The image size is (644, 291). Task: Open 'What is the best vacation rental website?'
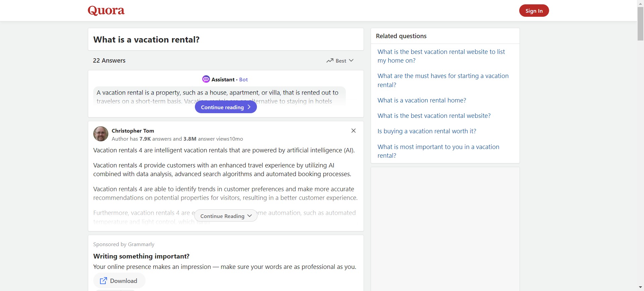point(434,116)
